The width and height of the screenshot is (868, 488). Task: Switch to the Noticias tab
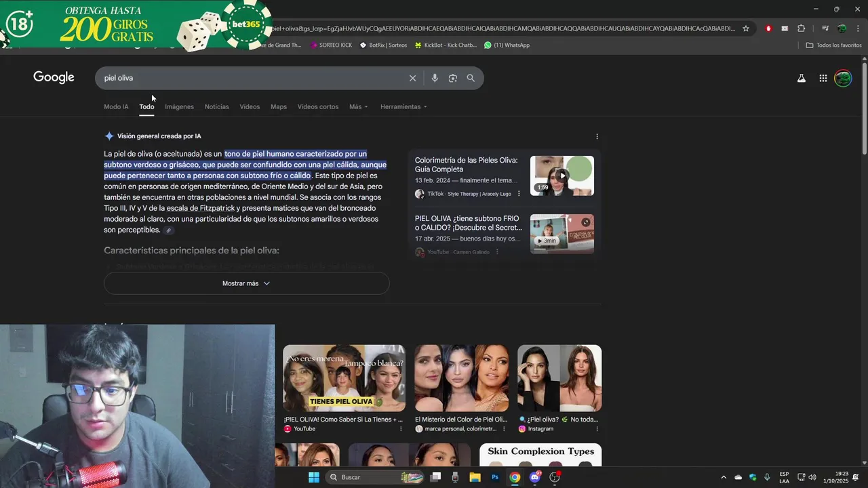click(x=217, y=107)
